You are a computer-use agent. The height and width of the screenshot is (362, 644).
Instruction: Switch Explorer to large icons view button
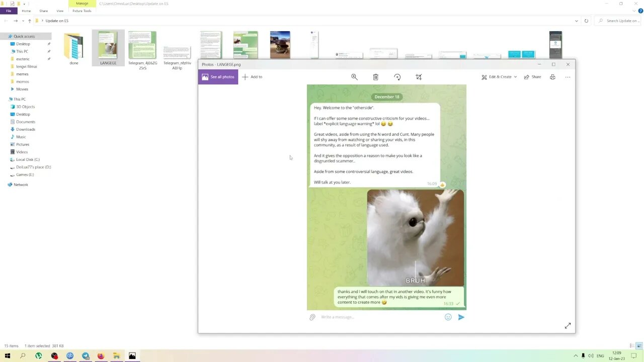[x=639, y=346]
